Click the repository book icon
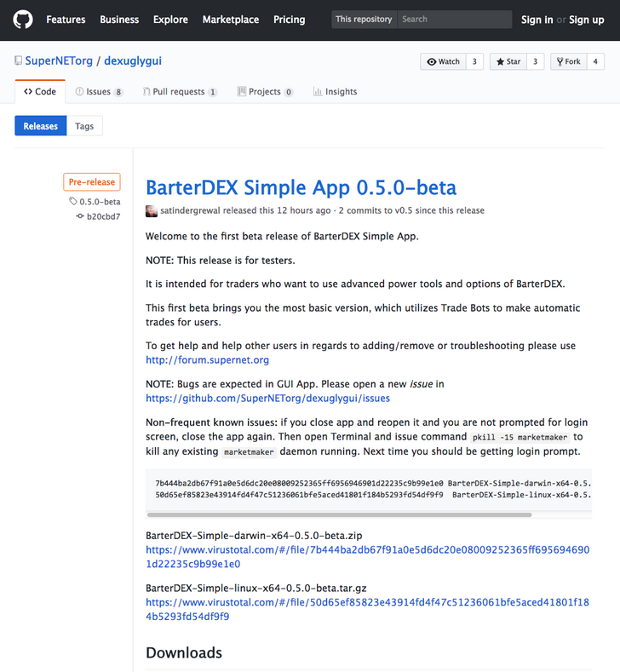The image size is (620, 672). [x=18, y=60]
